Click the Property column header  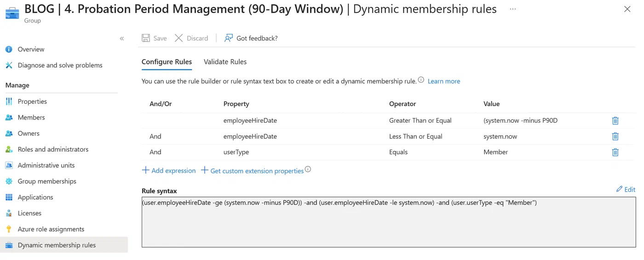(x=236, y=104)
